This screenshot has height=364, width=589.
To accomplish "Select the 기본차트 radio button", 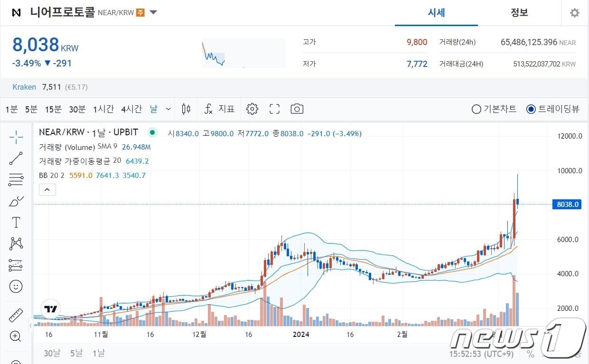I will [476, 109].
